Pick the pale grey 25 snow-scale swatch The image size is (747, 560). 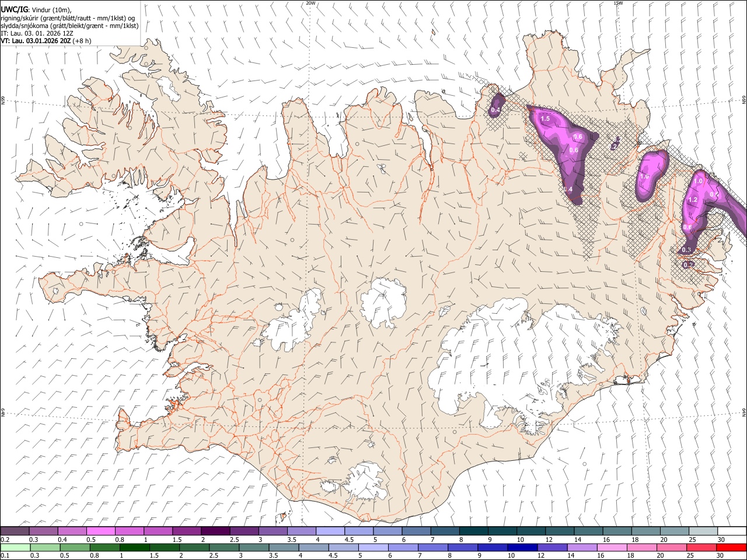[703, 531]
